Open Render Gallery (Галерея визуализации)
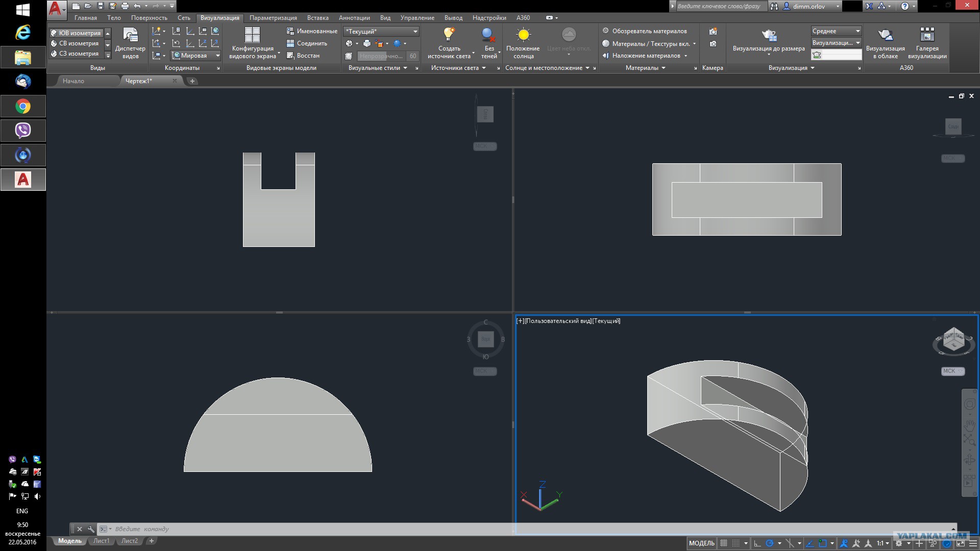 point(927,43)
